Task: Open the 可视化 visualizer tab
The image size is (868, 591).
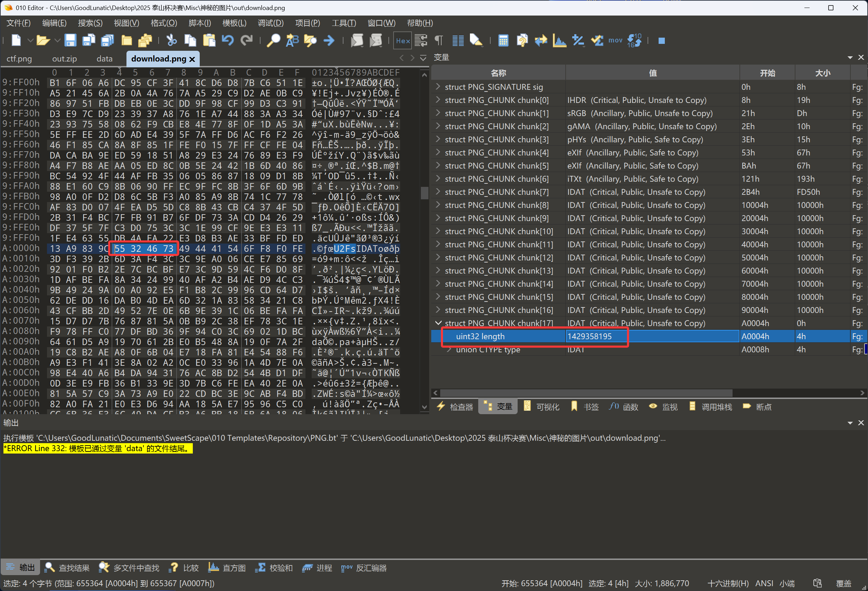Action: [541, 407]
